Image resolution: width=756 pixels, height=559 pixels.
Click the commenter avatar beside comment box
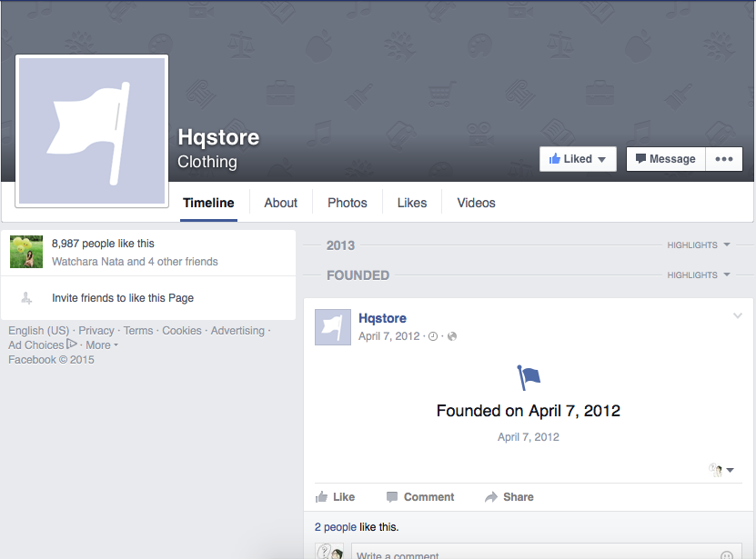(x=329, y=552)
